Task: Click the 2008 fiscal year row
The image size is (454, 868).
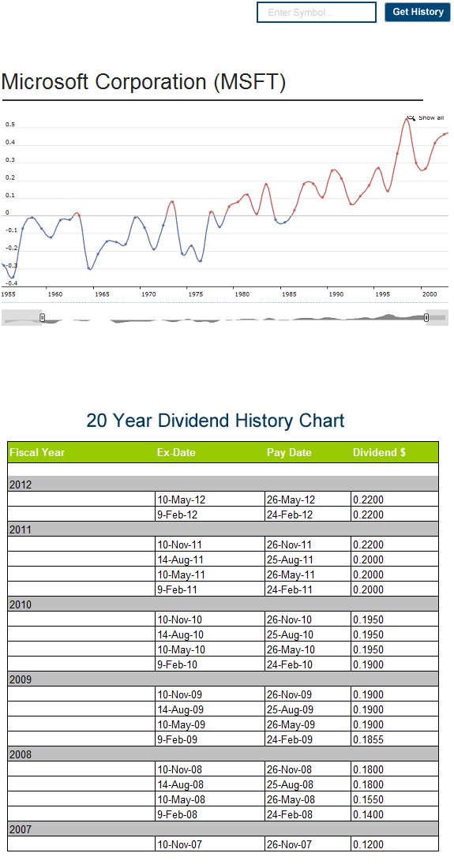Action: tap(223, 754)
